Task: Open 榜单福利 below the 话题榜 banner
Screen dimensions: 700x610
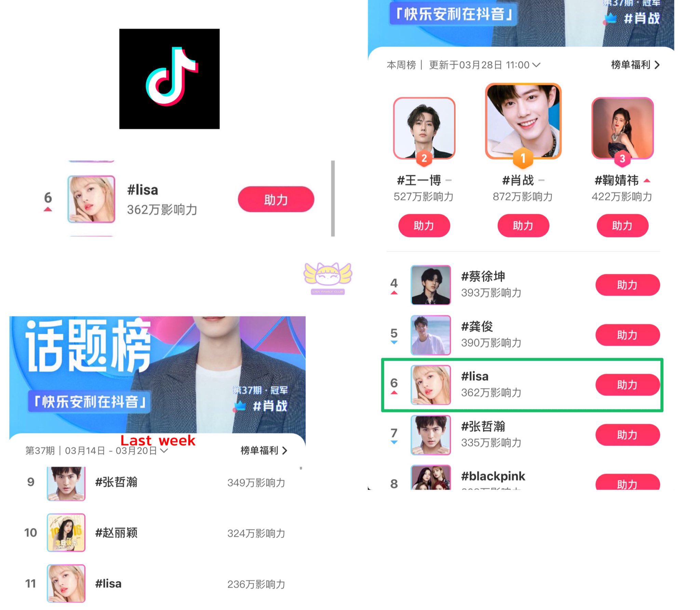Action: pyautogui.click(x=264, y=450)
